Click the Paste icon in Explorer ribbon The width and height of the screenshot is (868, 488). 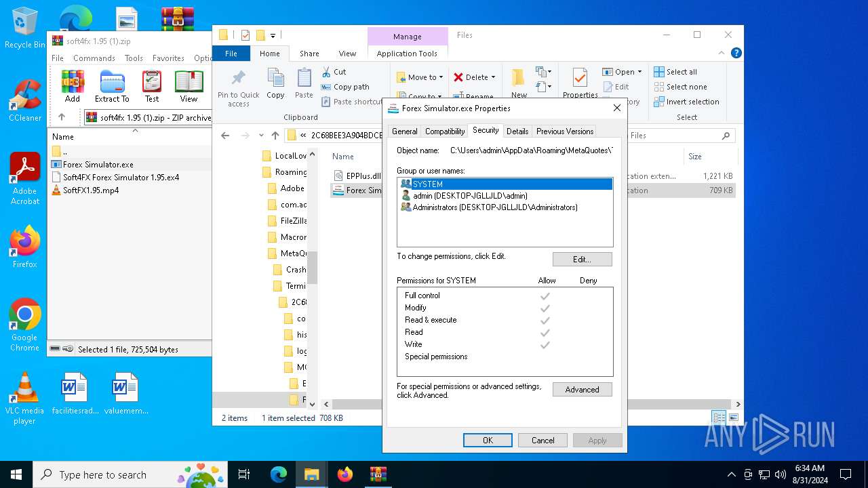click(304, 84)
